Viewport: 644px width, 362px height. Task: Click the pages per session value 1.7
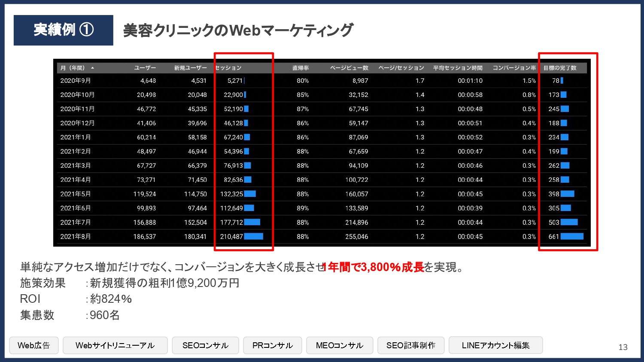[x=420, y=81]
